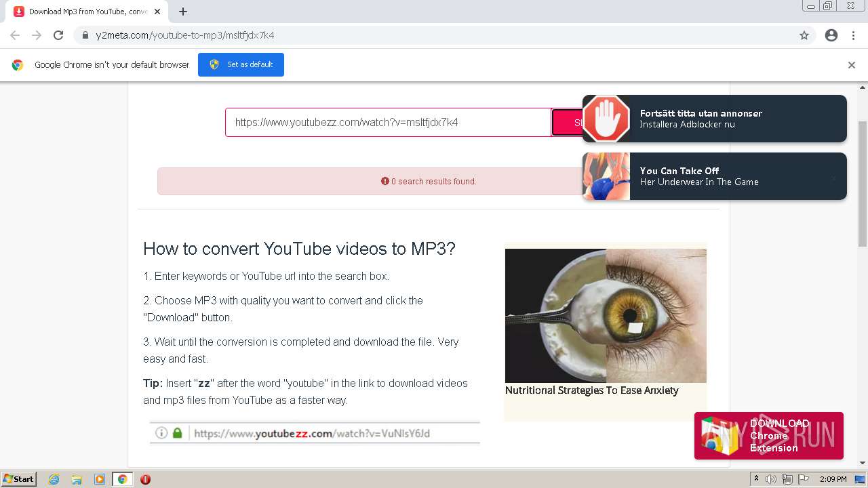Open 'Nutritional Strategies To Ease Anxiety' link
The height and width of the screenshot is (488, 868).
[592, 390]
